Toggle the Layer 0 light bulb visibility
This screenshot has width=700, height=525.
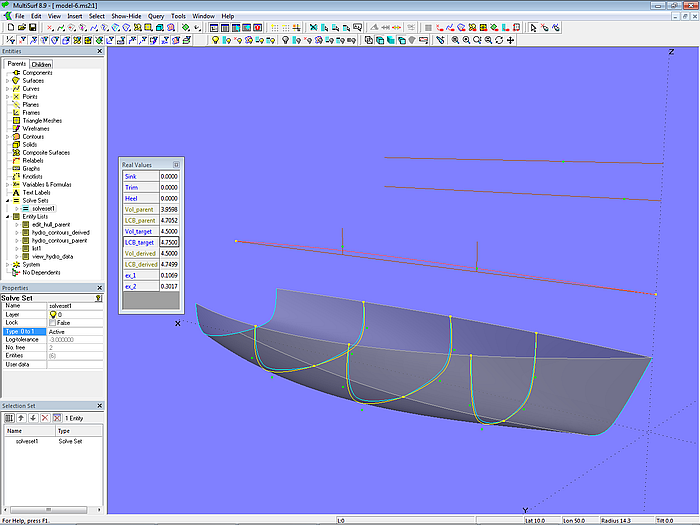coord(53,314)
